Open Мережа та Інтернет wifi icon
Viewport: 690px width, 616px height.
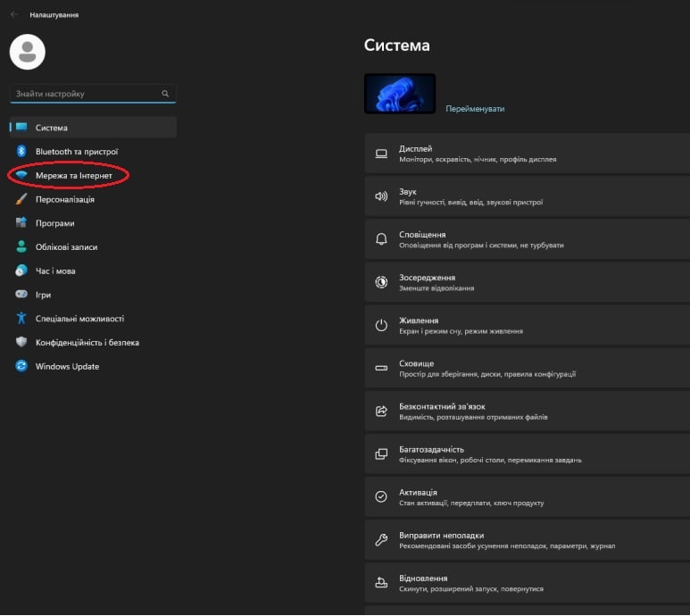pos(21,175)
